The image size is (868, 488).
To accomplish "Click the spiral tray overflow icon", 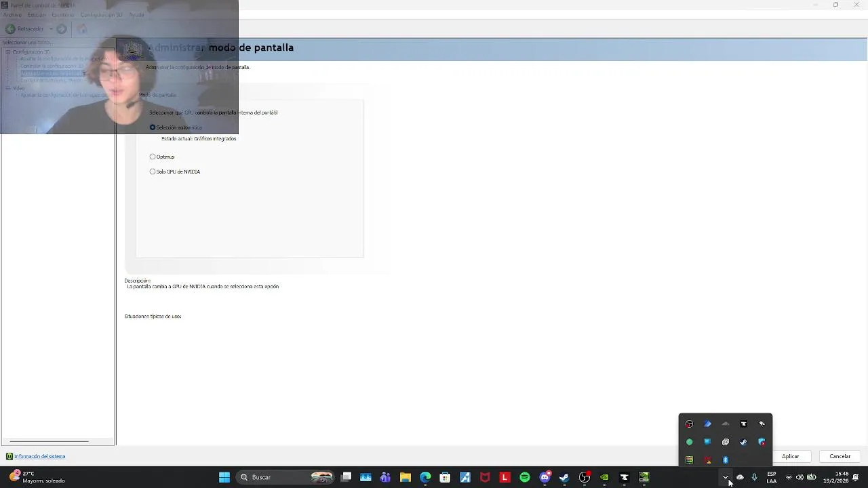I will click(726, 442).
